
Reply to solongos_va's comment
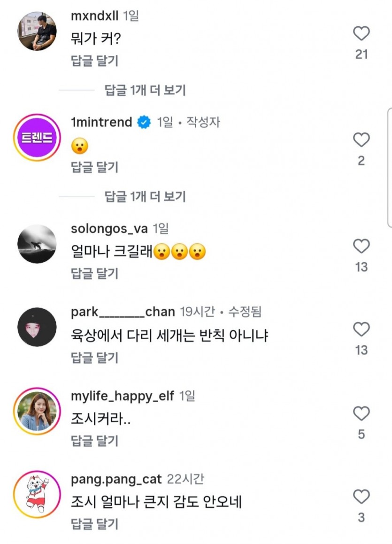(95, 273)
